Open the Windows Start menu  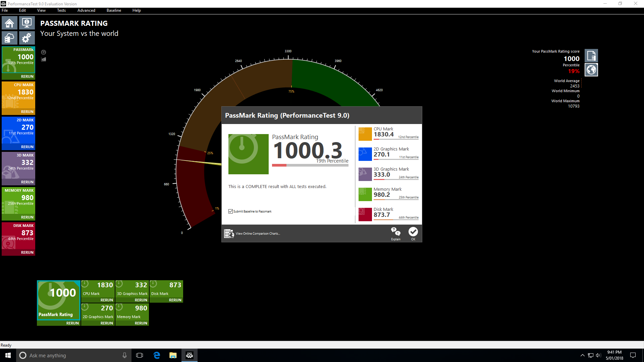pos(8,355)
